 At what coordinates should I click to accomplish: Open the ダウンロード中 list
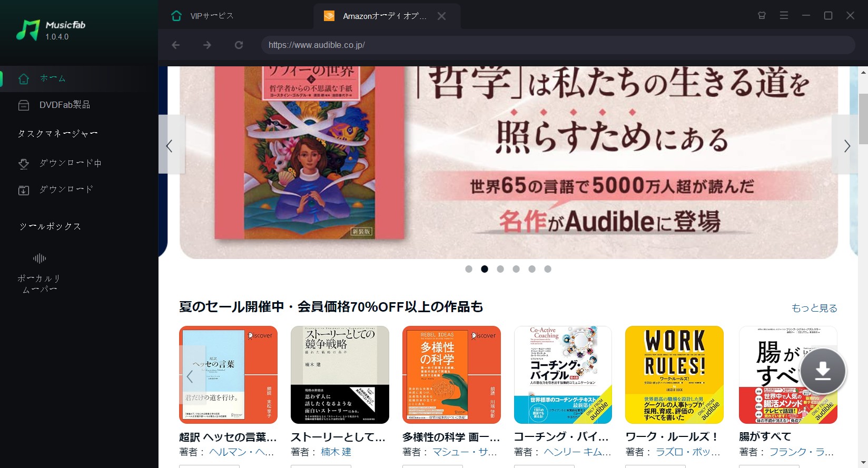[x=79, y=163]
